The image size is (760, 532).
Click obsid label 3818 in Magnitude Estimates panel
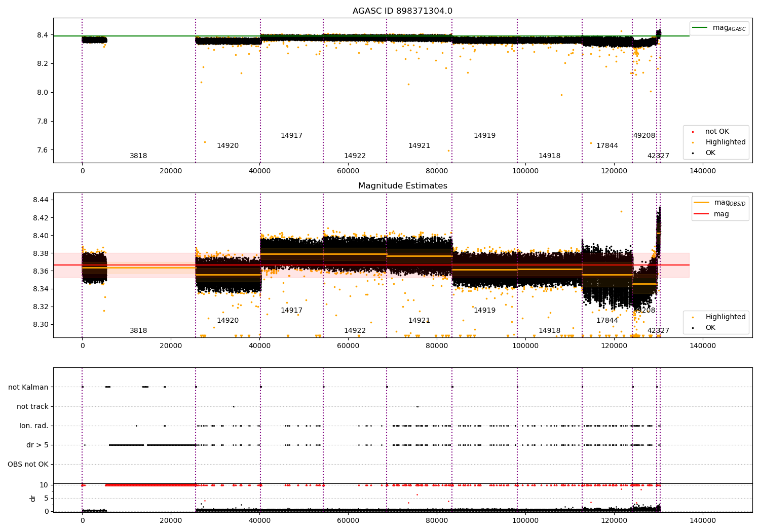pyautogui.click(x=138, y=331)
